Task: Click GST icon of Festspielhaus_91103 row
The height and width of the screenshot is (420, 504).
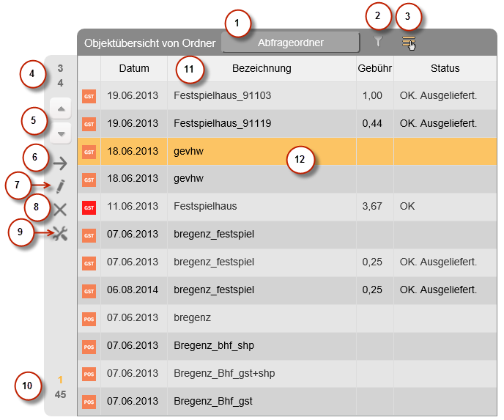Action: click(89, 96)
